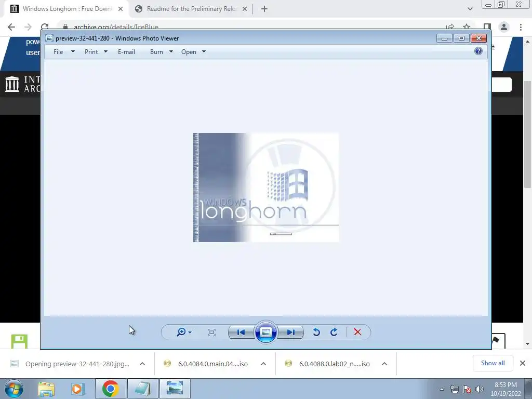Click the Chrome share icon

[450, 27]
